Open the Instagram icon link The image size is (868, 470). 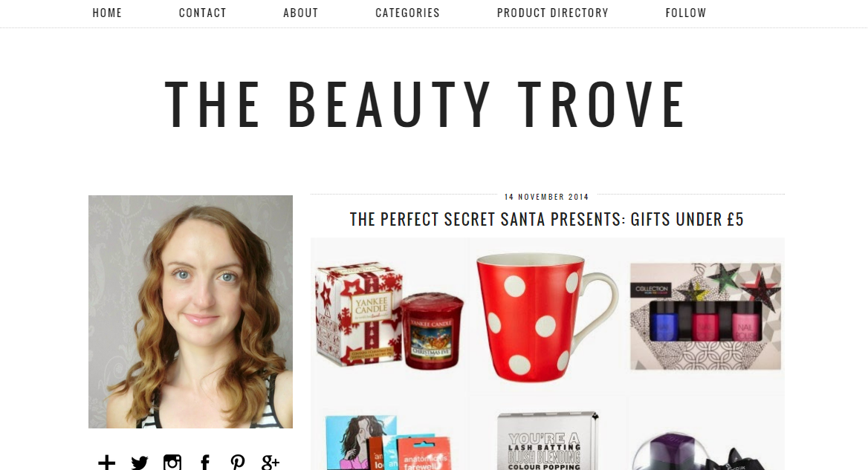pyautogui.click(x=172, y=463)
